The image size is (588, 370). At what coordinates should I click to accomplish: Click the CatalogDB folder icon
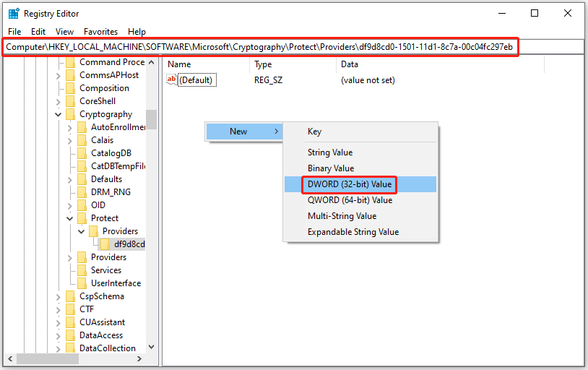(x=82, y=153)
